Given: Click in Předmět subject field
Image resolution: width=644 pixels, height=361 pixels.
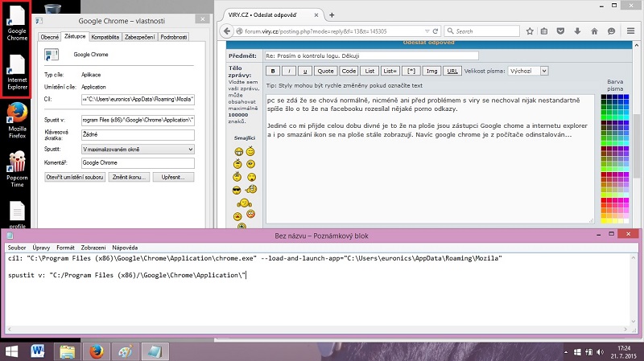Looking at the screenshot, I should coord(370,55).
